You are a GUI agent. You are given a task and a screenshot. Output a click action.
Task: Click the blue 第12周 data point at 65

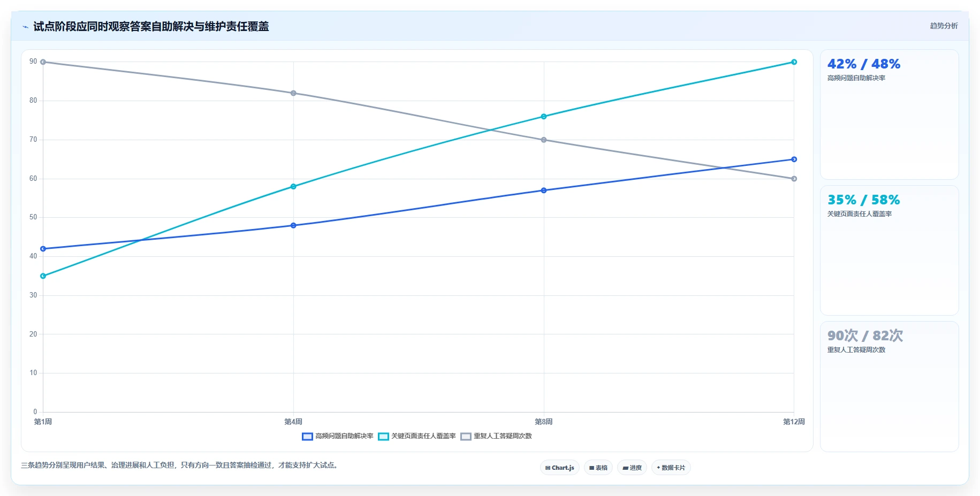pos(794,159)
